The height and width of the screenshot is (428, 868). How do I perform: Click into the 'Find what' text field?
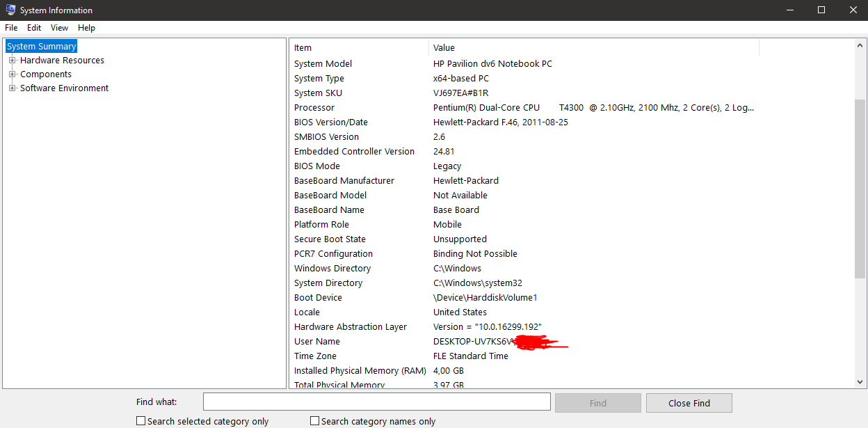tap(376, 402)
